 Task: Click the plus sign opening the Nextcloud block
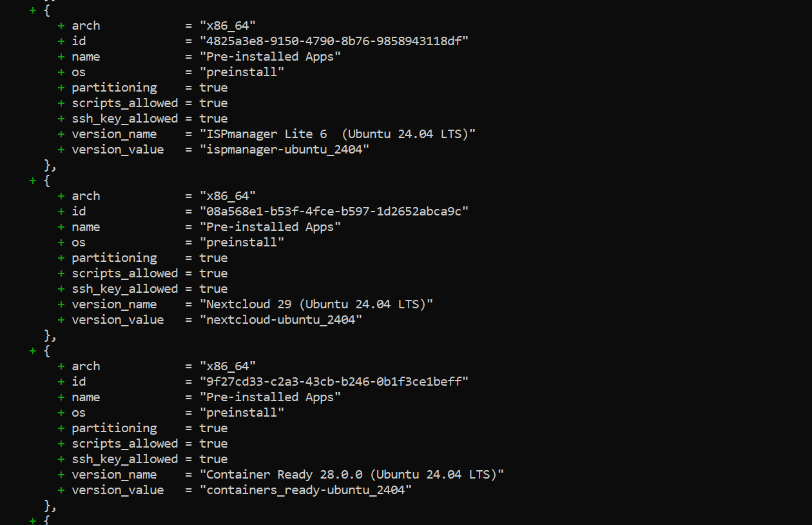point(33,181)
